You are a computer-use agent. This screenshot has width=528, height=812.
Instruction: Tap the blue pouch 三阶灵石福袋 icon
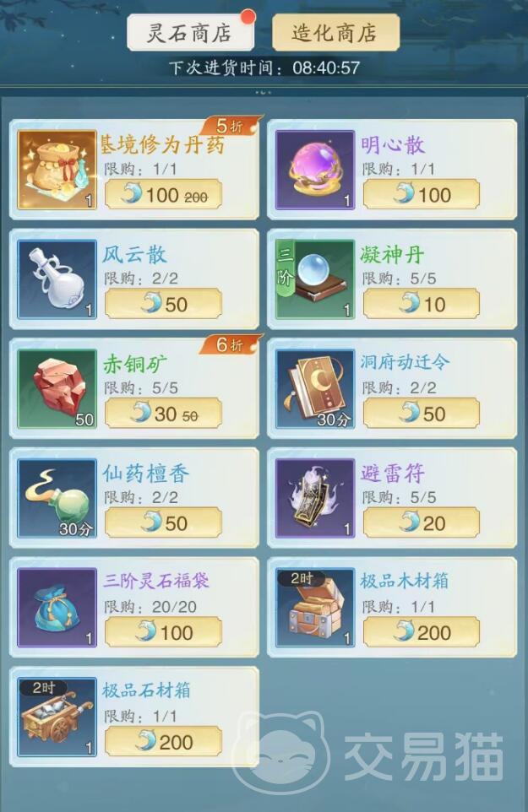(x=57, y=608)
